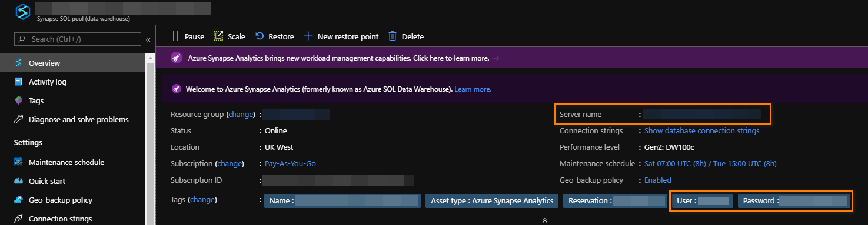Click the Scale icon in toolbar
The width and height of the screenshot is (868, 225).
tap(218, 36)
